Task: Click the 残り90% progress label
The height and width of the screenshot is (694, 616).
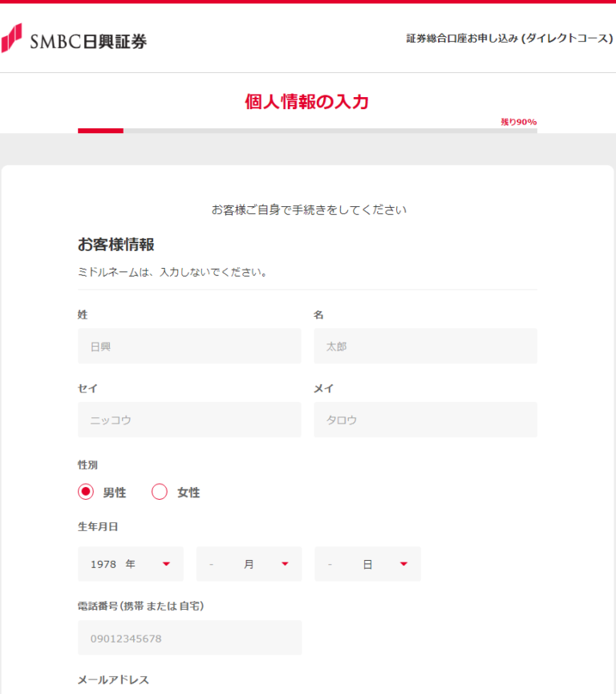Action: tap(518, 122)
